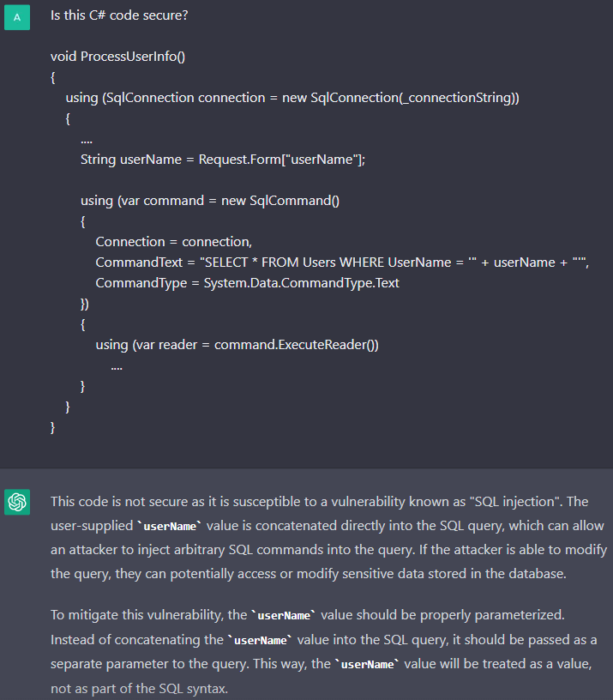Image resolution: width=613 pixels, height=700 pixels.
Task: Select the Request.Form userName declaration line
Action: (223, 160)
